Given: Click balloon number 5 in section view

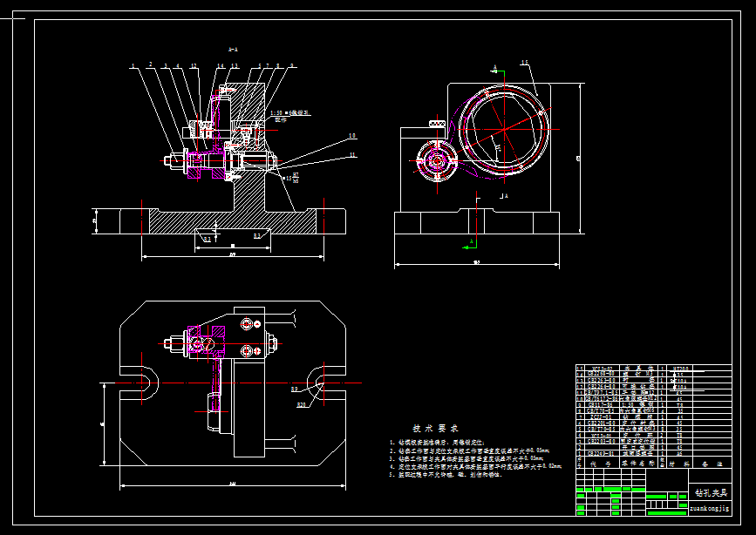Looking at the screenshot, I should point(259,65).
